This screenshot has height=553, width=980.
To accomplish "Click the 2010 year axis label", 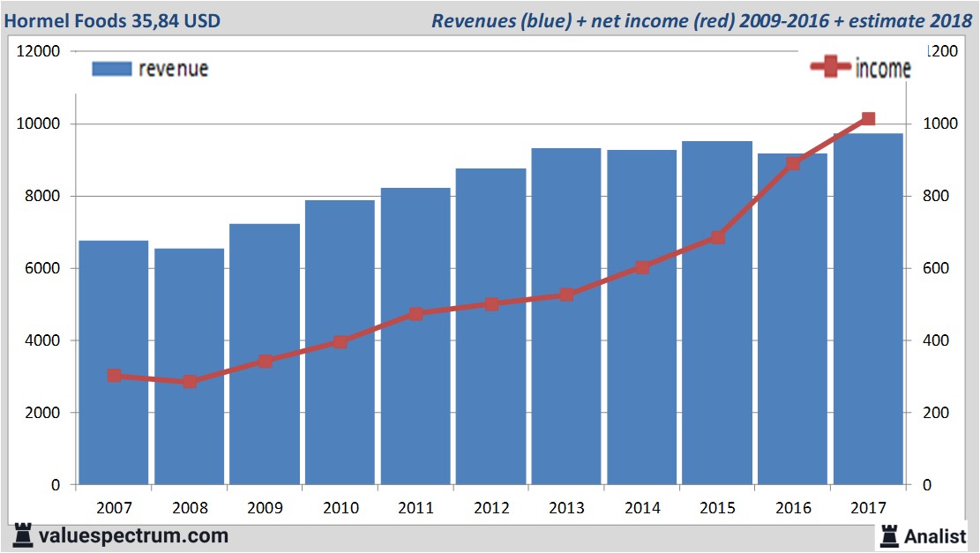I will (340, 508).
